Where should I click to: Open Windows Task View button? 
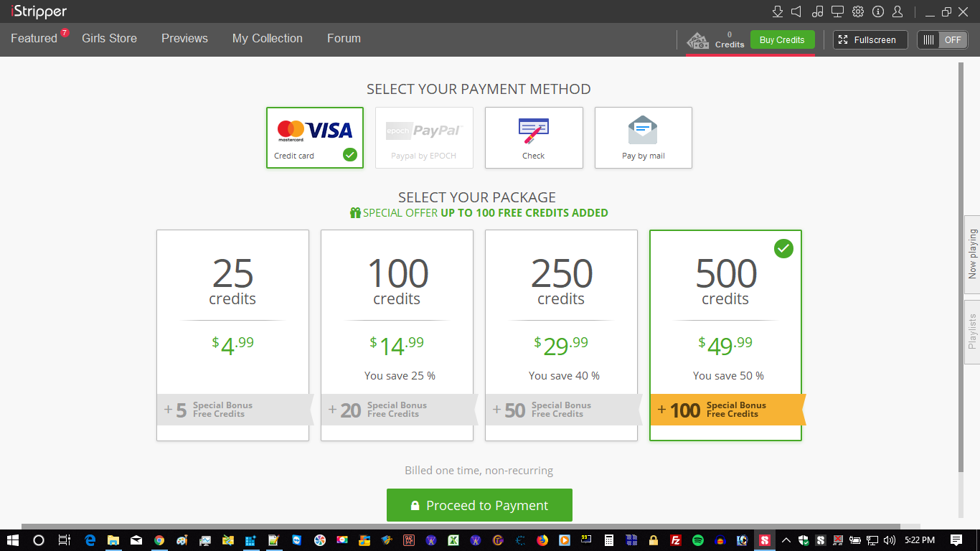(64, 540)
